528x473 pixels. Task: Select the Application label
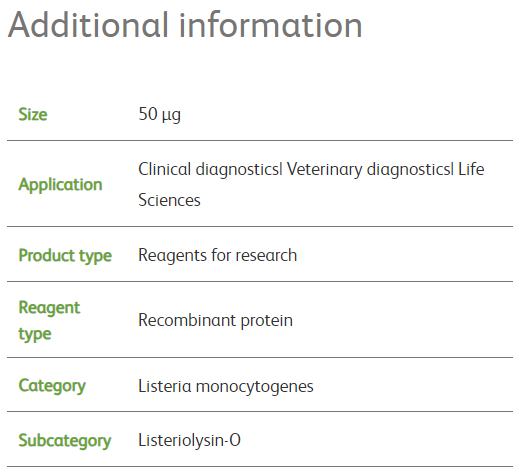pos(60,184)
